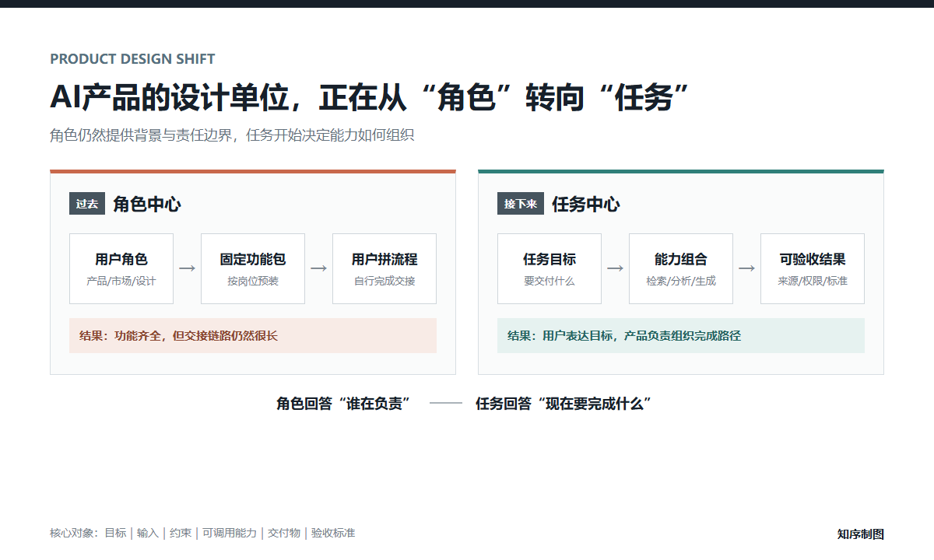
Task: Select the 用户拼流程 card
Action: click(x=384, y=268)
